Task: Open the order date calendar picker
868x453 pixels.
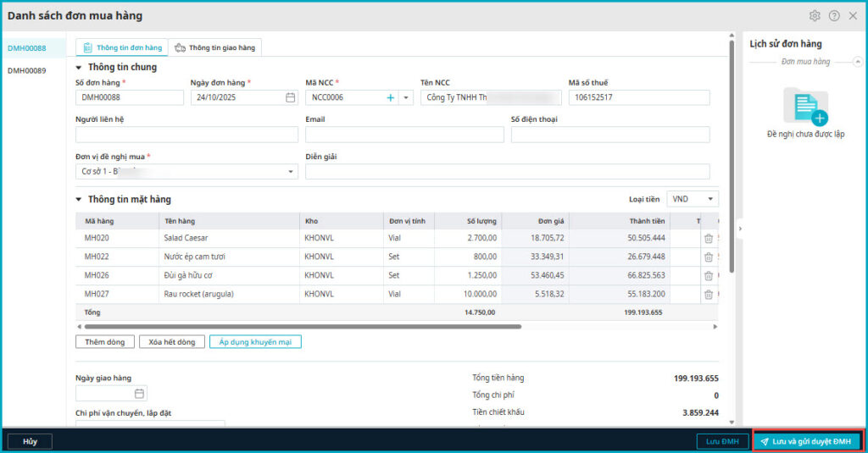Action: [290, 97]
